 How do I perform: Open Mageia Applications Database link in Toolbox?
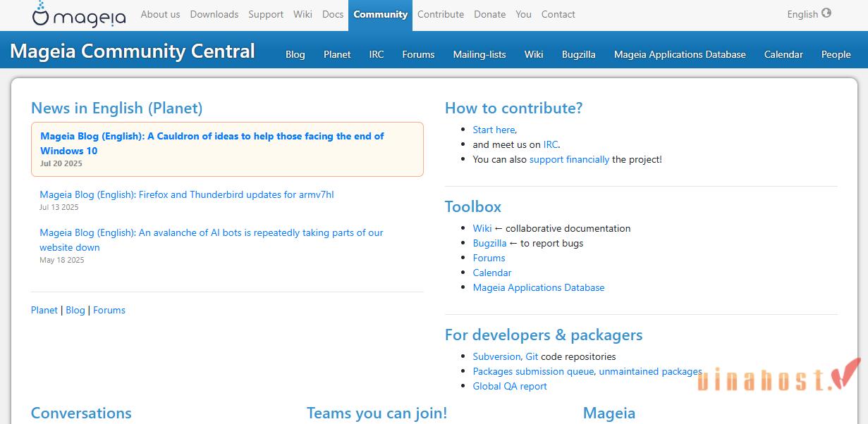[x=539, y=287]
